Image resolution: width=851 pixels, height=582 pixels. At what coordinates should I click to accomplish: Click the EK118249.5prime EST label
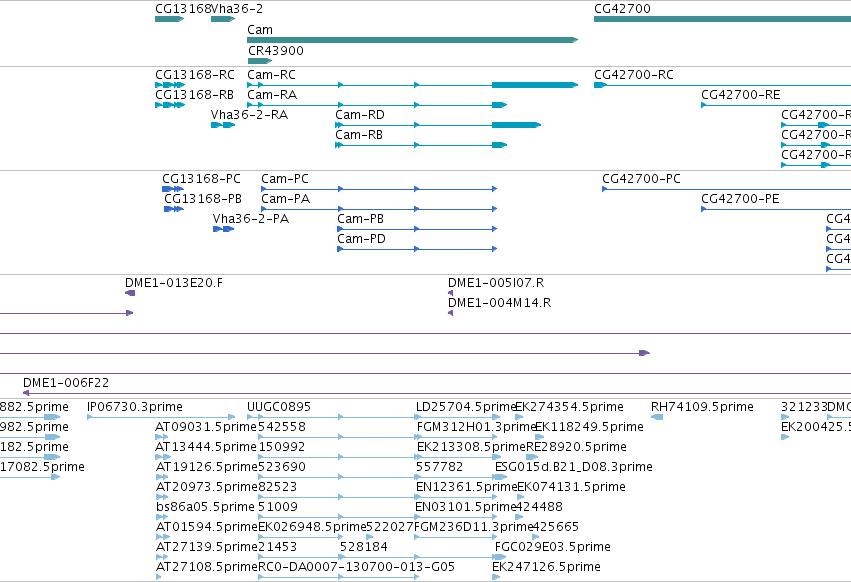click(589, 427)
